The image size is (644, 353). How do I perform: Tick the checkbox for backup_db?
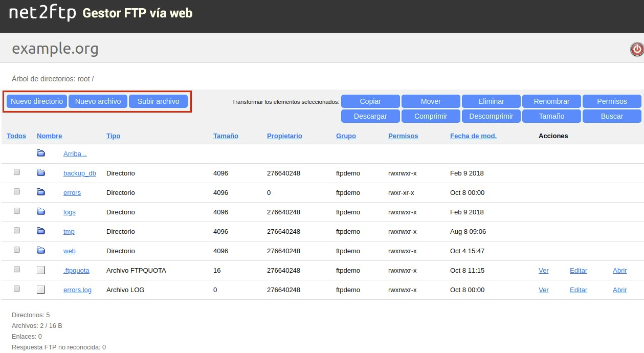pyautogui.click(x=17, y=172)
